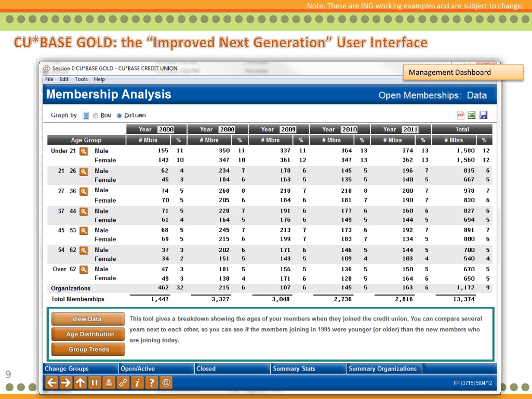
Task: Click the 2008 total memberships value 3,327
Action: [x=220, y=299]
